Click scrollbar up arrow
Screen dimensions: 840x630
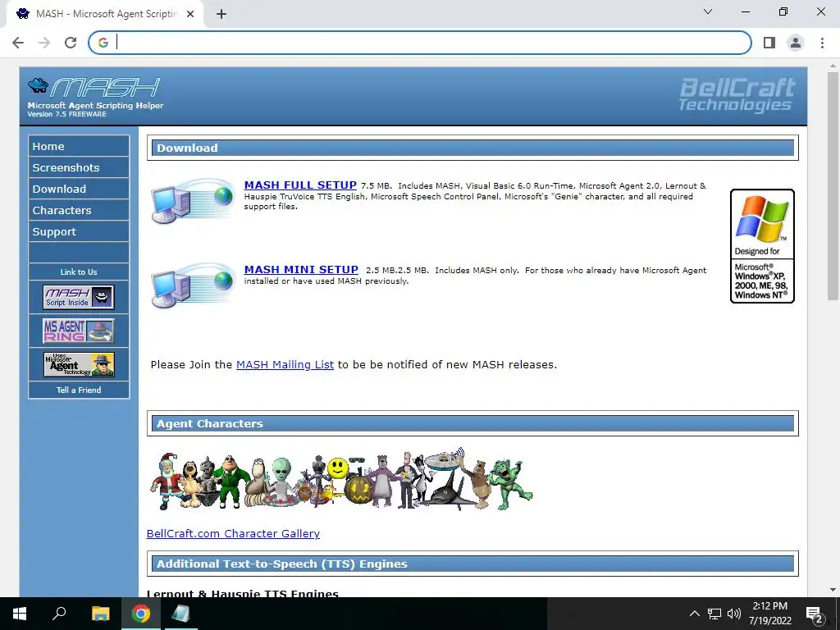(x=833, y=66)
